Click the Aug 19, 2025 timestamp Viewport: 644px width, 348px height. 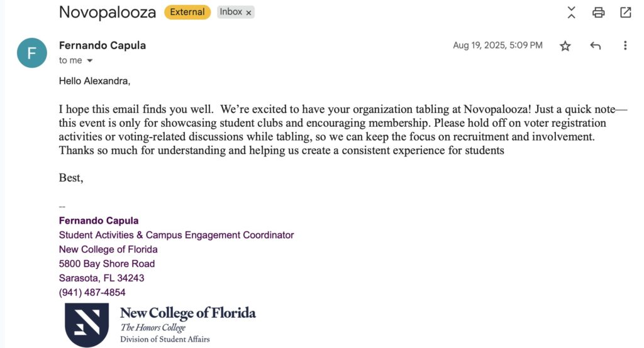(497, 45)
